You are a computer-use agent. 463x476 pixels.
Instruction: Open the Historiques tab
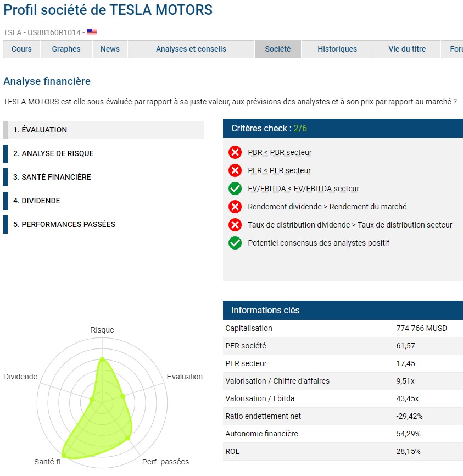(x=337, y=49)
